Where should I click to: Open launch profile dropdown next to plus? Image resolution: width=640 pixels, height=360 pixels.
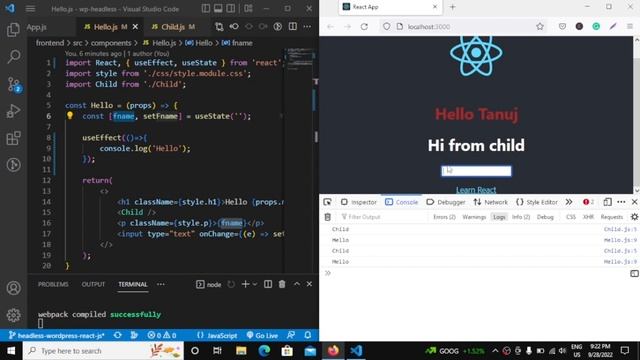point(255,284)
